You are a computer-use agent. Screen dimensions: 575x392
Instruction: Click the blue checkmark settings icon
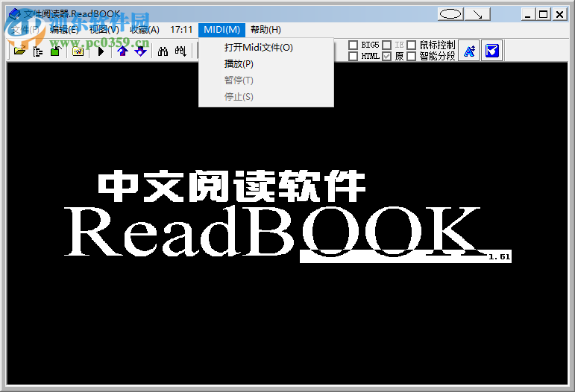click(491, 51)
